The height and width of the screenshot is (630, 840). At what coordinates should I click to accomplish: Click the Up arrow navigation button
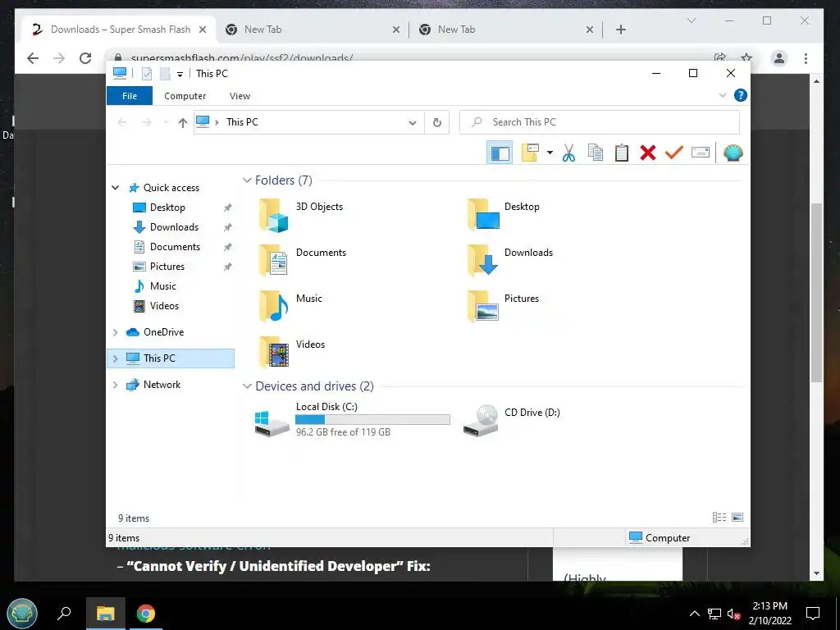183,123
